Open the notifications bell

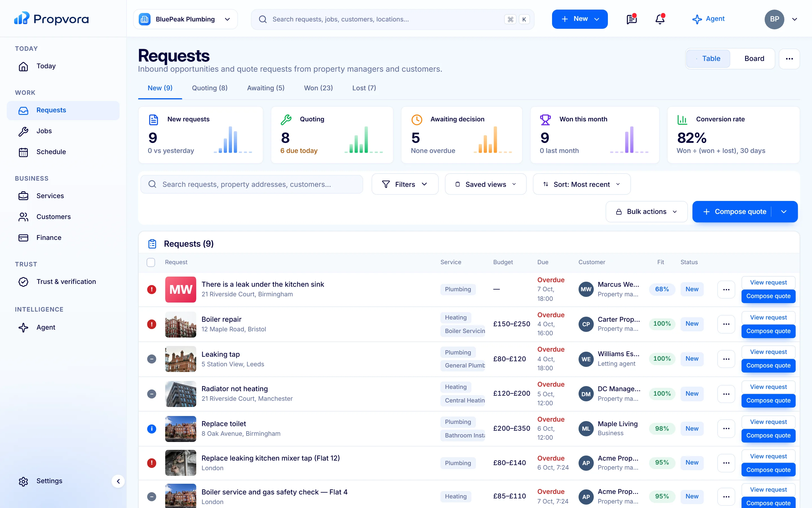tap(660, 19)
